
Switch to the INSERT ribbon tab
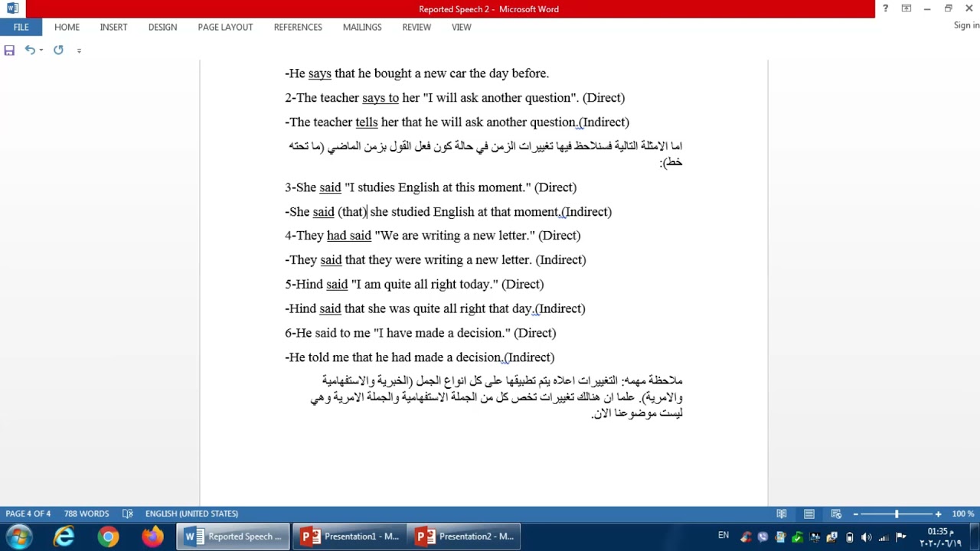[x=113, y=27]
